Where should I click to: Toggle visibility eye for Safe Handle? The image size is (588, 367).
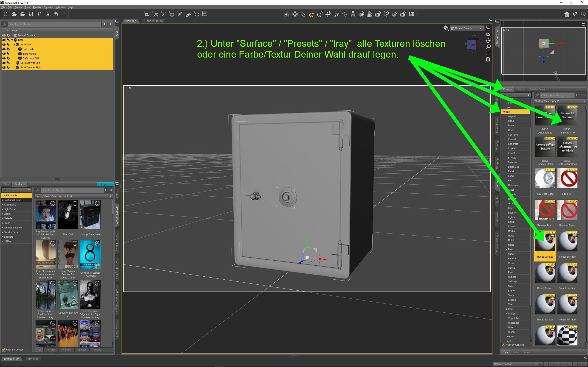pyautogui.click(x=4, y=54)
